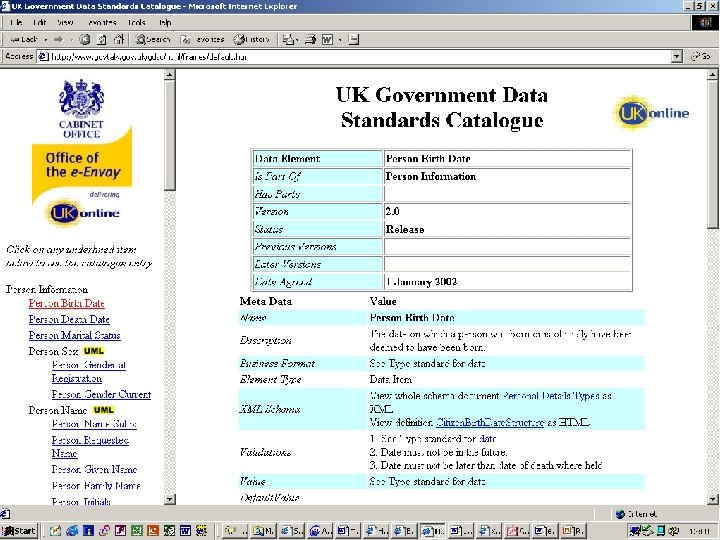Viewport: 720px width, 540px height.
Task: Print the page with the Print icon
Action: pyautogui.click(x=311, y=39)
